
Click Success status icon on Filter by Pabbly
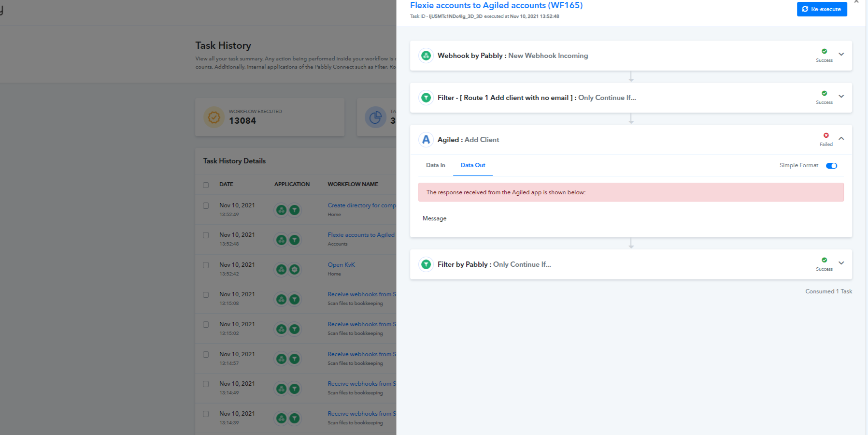click(x=825, y=260)
